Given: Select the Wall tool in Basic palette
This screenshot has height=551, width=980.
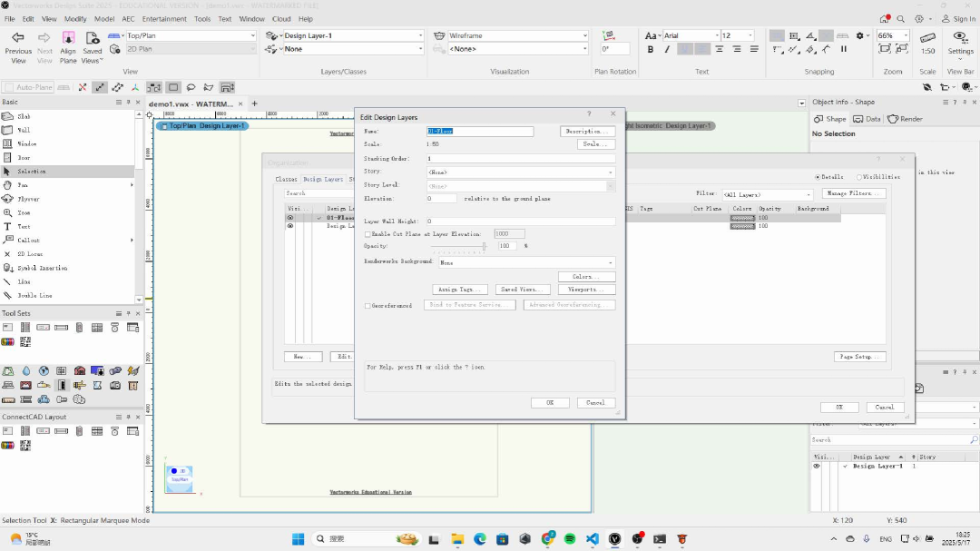Looking at the screenshot, I should pyautogui.click(x=24, y=130).
